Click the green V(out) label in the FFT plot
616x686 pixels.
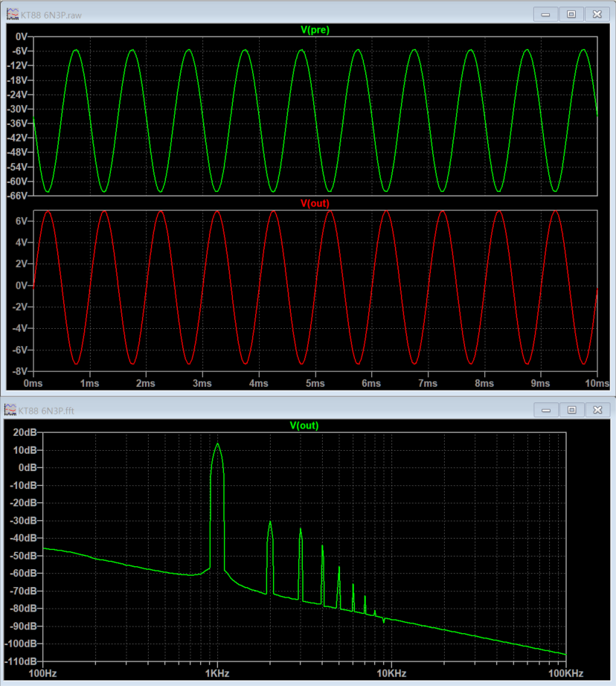(304, 426)
